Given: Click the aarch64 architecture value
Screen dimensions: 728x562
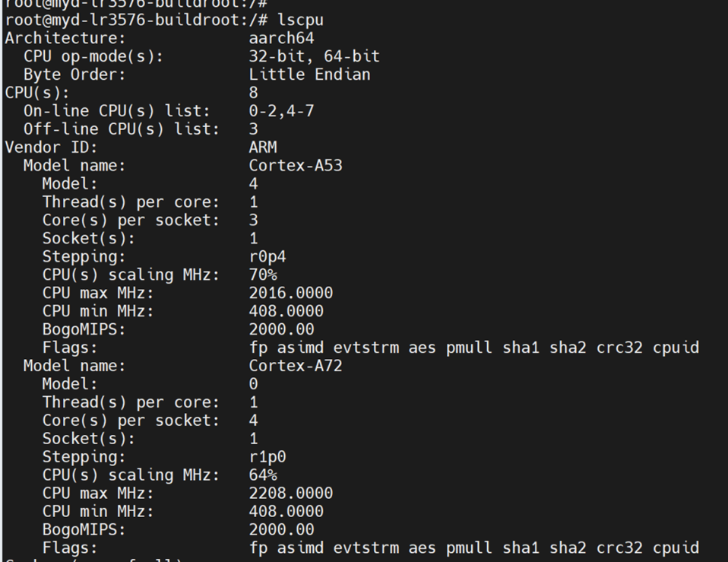Looking at the screenshot, I should [x=281, y=38].
